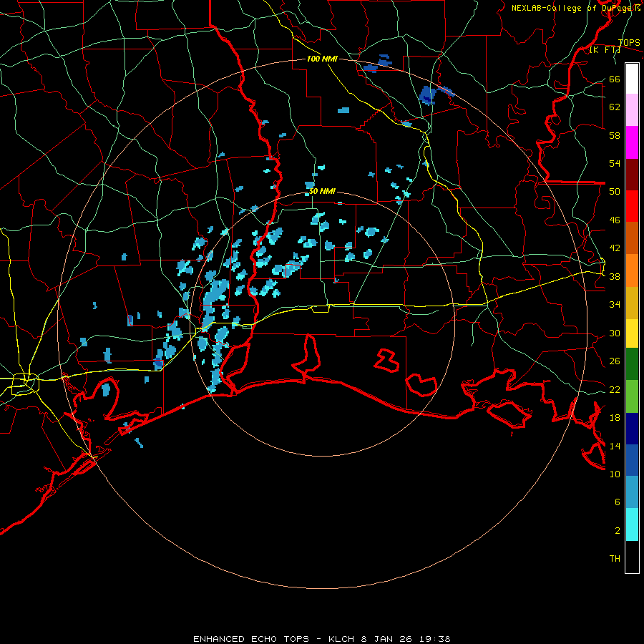Select the dark red legend swatch
644x644 pixels.
[632, 174]
